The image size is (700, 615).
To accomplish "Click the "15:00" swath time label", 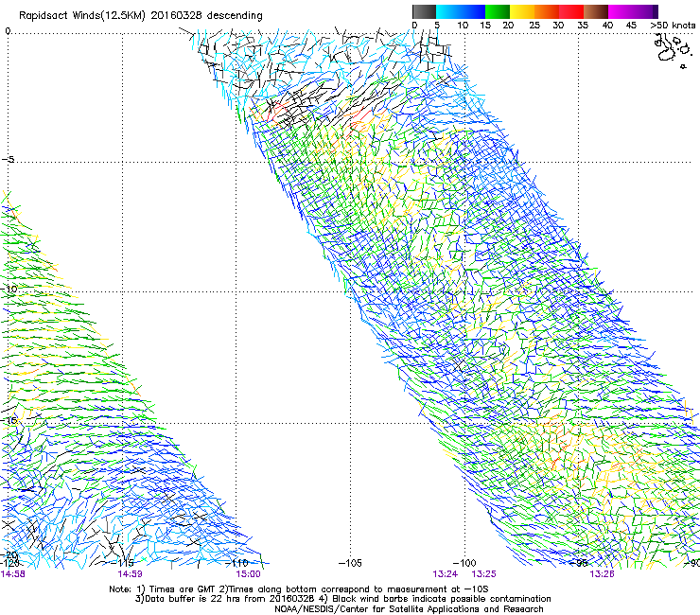I will tap(248, 574).
